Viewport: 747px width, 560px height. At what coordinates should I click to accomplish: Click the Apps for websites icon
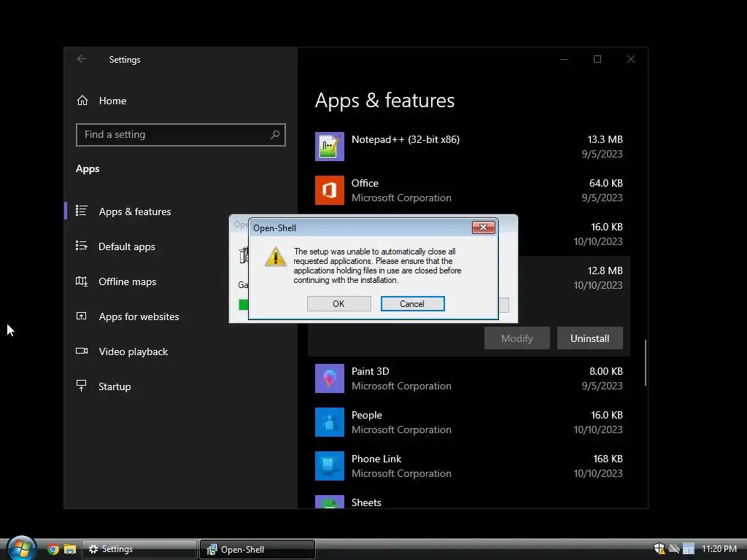pyautogui.click(x=82, y=316)
